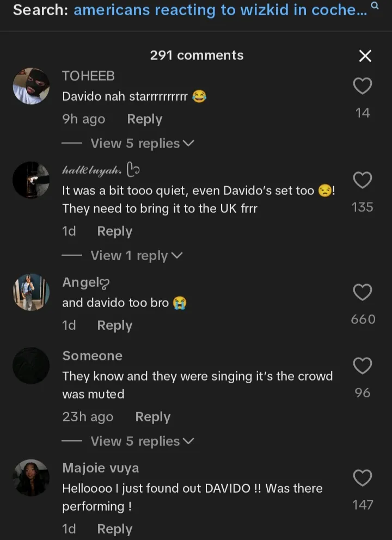Open the dark avatar beside Someone's comment
This screenshot has height=540, width=392.
[31, 366]
